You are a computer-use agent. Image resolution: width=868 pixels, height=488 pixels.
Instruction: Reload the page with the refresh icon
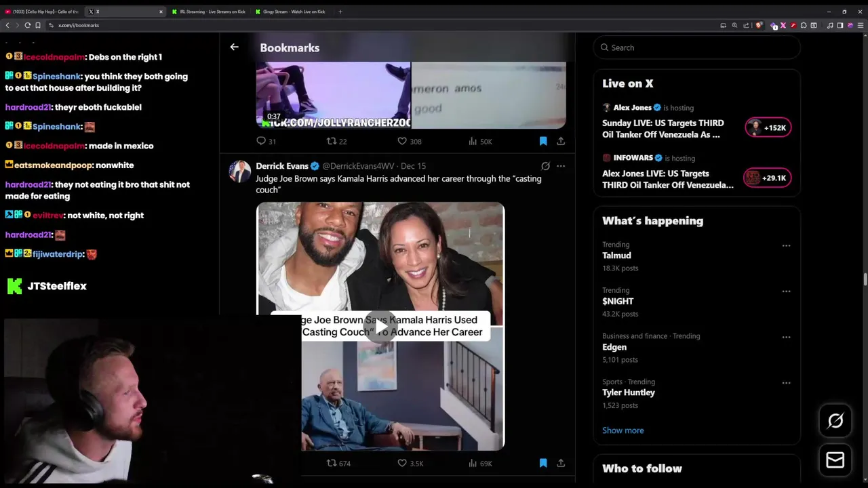coord(28,25)
